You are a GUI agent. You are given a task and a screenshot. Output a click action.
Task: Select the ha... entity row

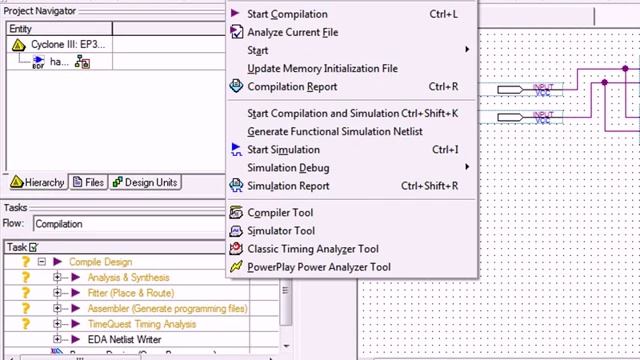coord(60,62)
